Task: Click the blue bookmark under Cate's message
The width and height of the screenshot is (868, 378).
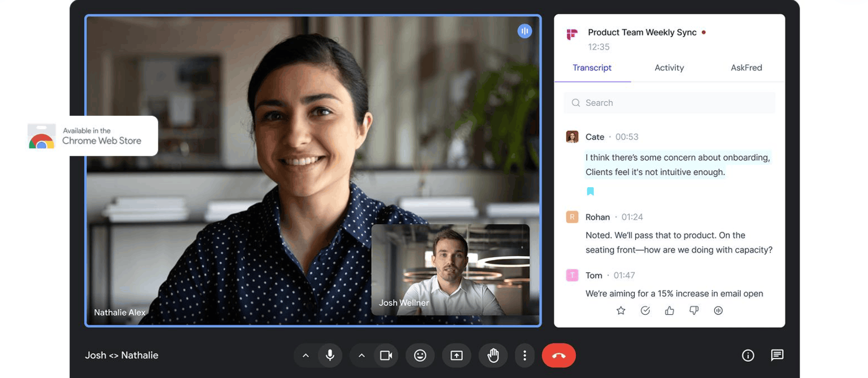Action: (590, 191)
